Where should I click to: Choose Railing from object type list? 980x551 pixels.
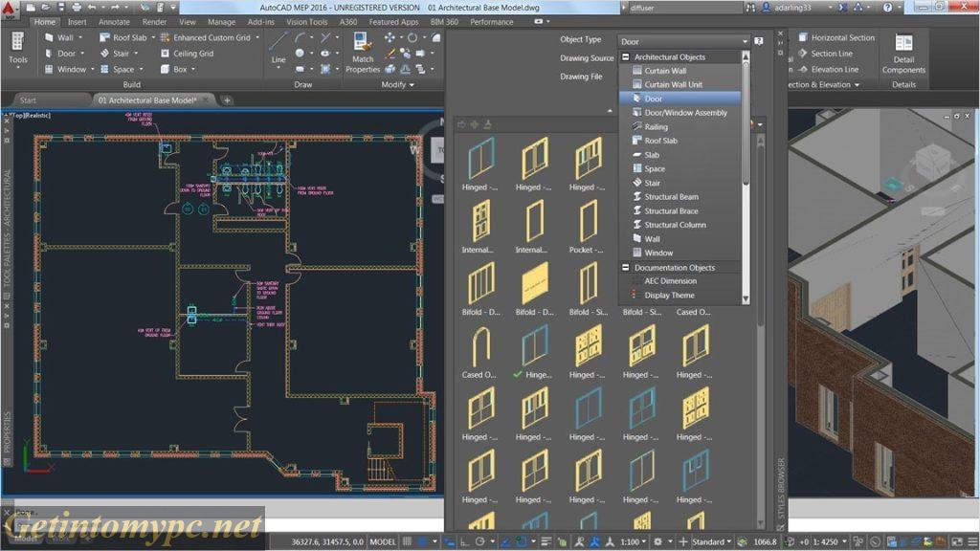680,127
